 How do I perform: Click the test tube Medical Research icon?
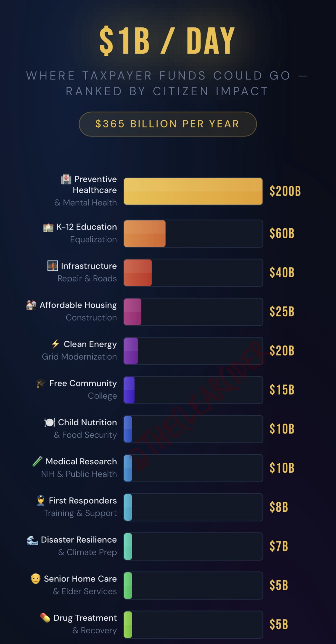tap(37, 461)
